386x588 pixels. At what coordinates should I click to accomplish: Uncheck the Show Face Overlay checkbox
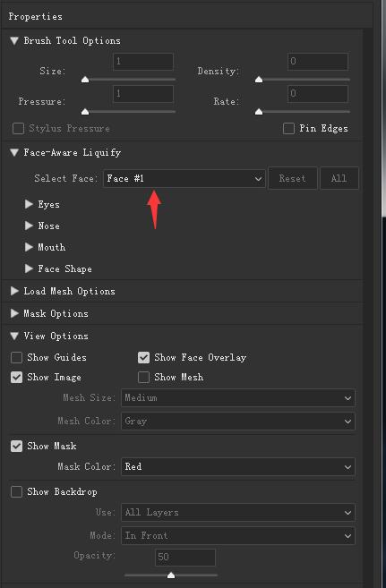pos(143,357)
